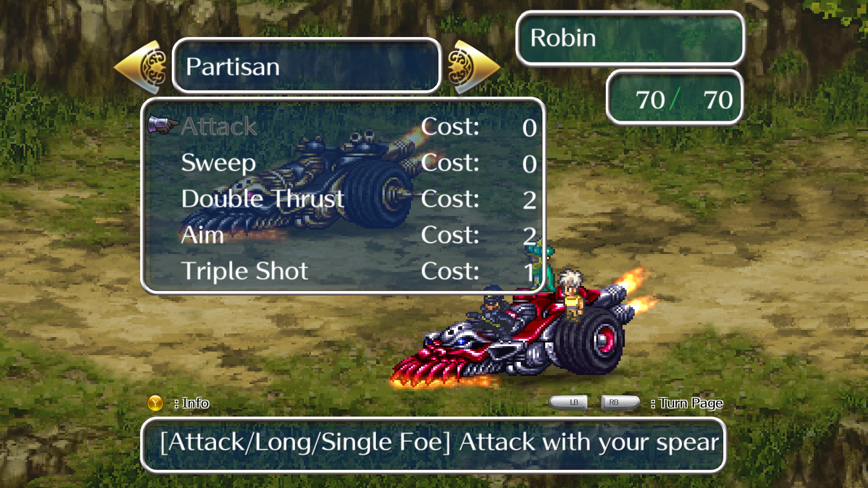Click the LB turn page button
This screenshot has width=868, height=488.
click(568, 402)
